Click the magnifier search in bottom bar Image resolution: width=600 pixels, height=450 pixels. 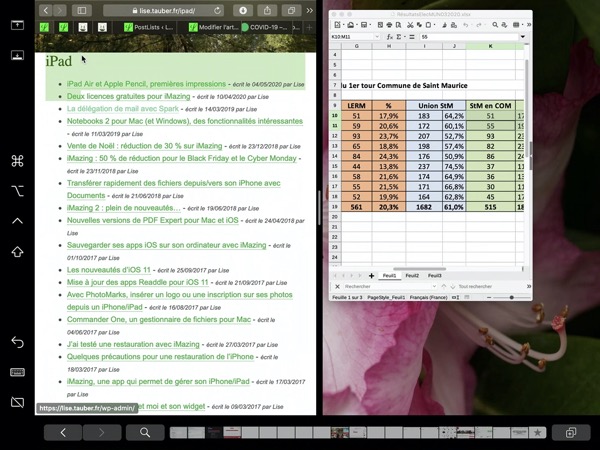pos(145,432)
